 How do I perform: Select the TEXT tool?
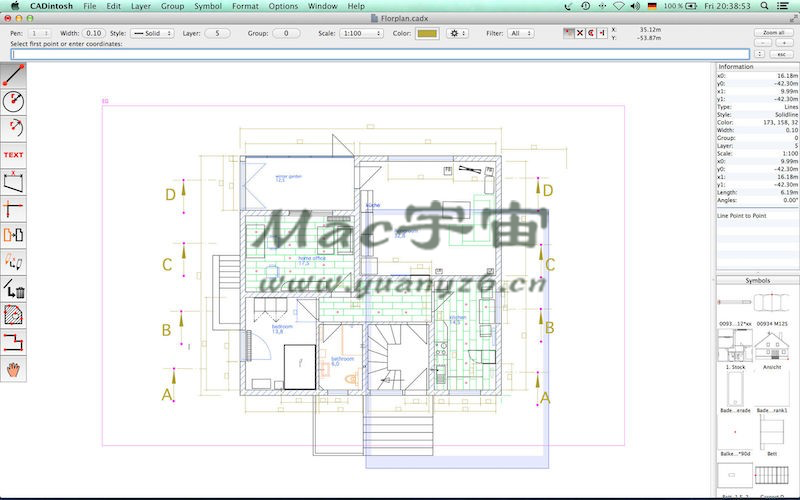point(13,155)
